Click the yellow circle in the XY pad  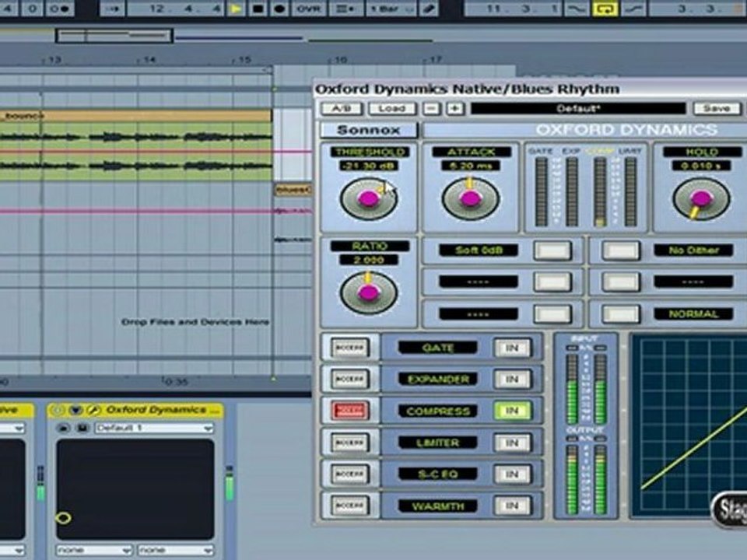[x=63, y=518]
